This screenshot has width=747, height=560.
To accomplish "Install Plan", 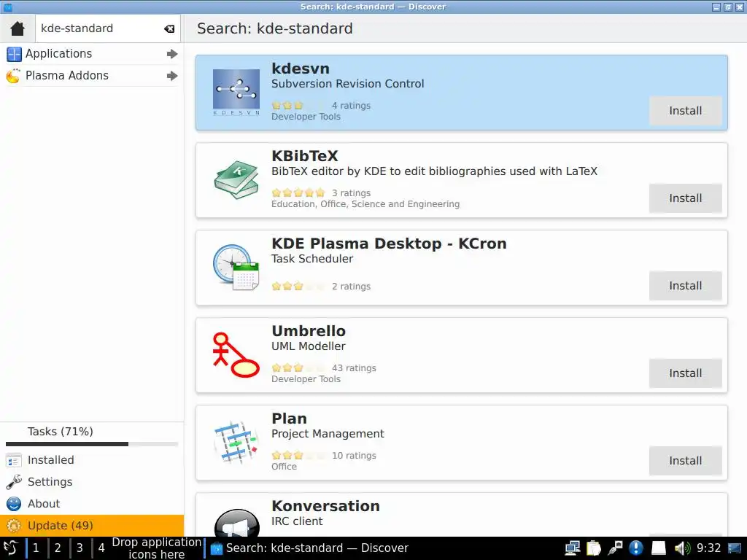I will [685, 461].
